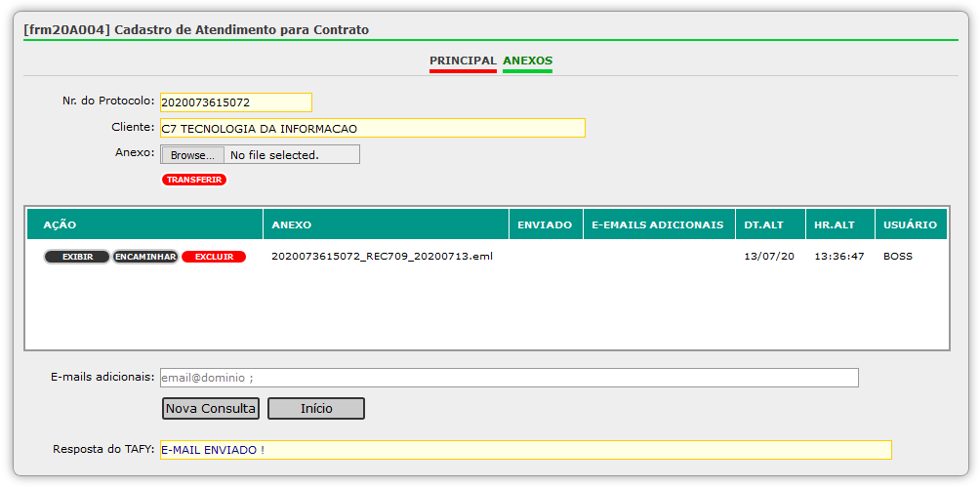Click date cell 13/07/20
Viewport: 980px width, 487px height.
(x=769, y=257)
